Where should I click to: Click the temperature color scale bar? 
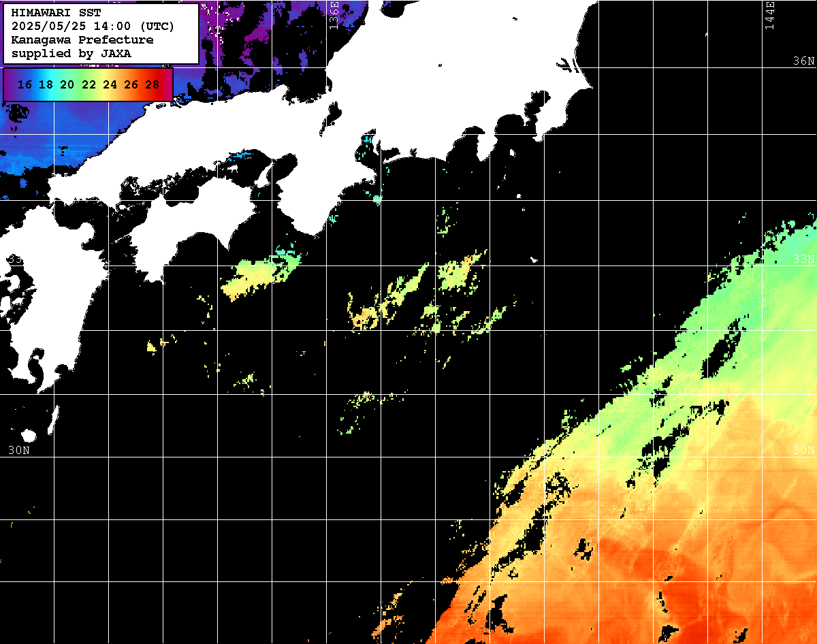coord(88,84)
